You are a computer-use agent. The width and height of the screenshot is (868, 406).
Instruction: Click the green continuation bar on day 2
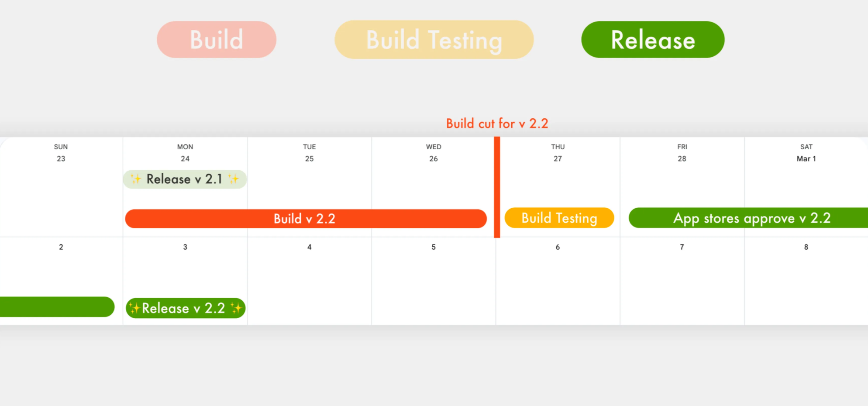coord(57,307)
